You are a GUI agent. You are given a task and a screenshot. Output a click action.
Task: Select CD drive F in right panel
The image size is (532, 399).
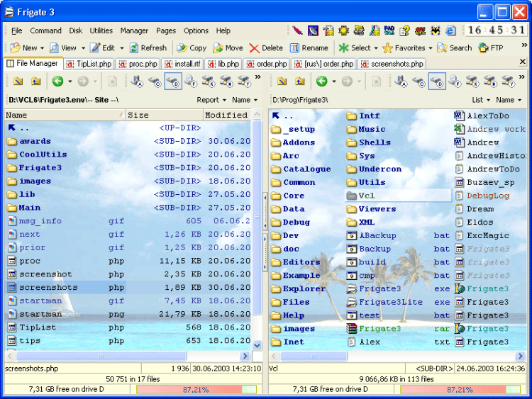click(455, 82)
